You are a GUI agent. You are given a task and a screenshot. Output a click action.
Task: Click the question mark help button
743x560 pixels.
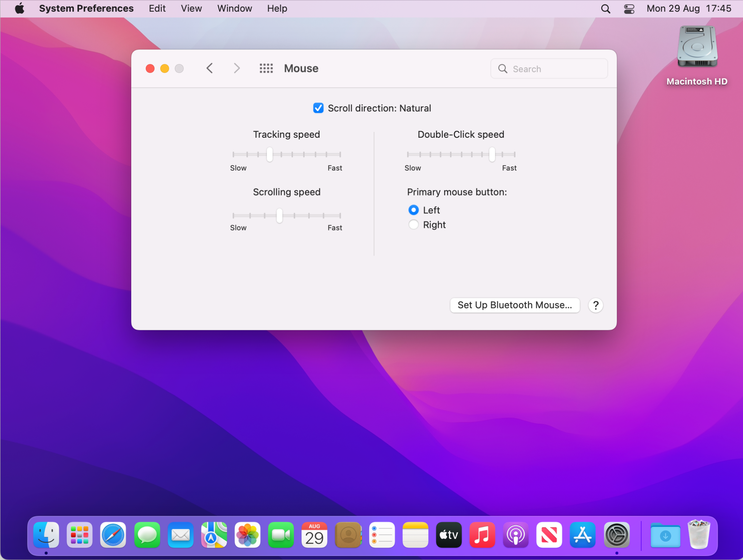tap(595, 305)
